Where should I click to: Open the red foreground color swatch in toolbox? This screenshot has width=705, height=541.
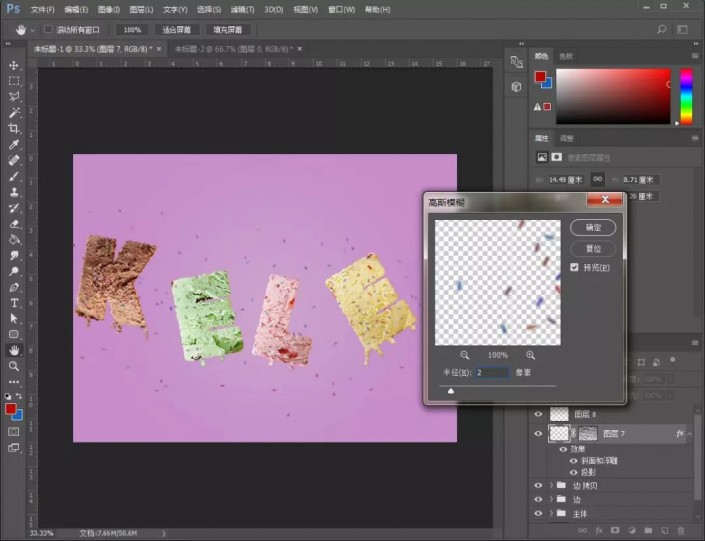10,409
